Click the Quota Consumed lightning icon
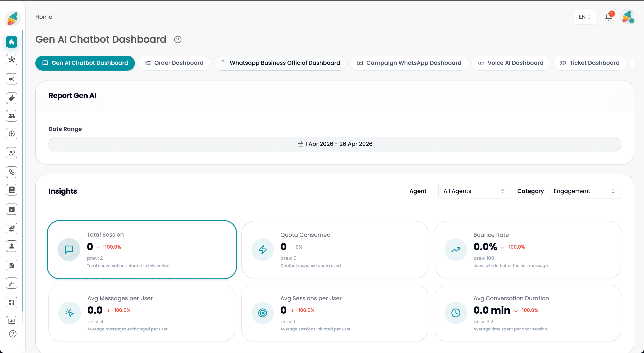The width and height of the screenshot is (644, 353). pyautogui.click(x=263, y=250)
